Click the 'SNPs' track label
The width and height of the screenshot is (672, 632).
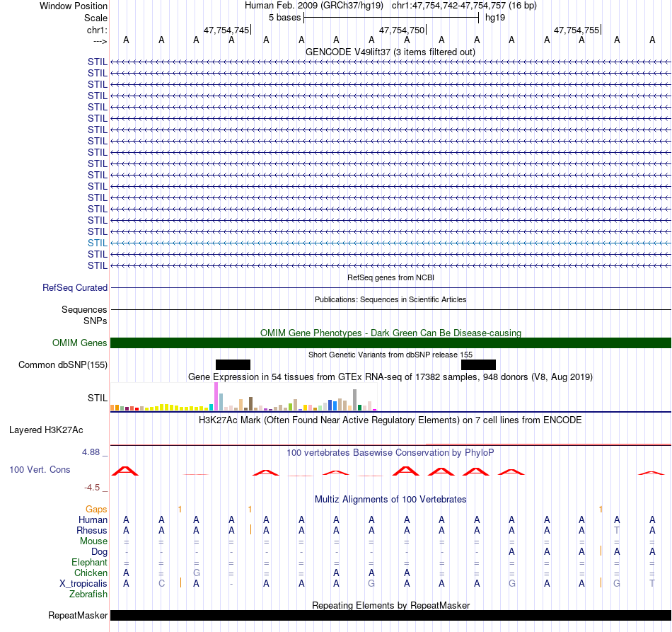95,321
